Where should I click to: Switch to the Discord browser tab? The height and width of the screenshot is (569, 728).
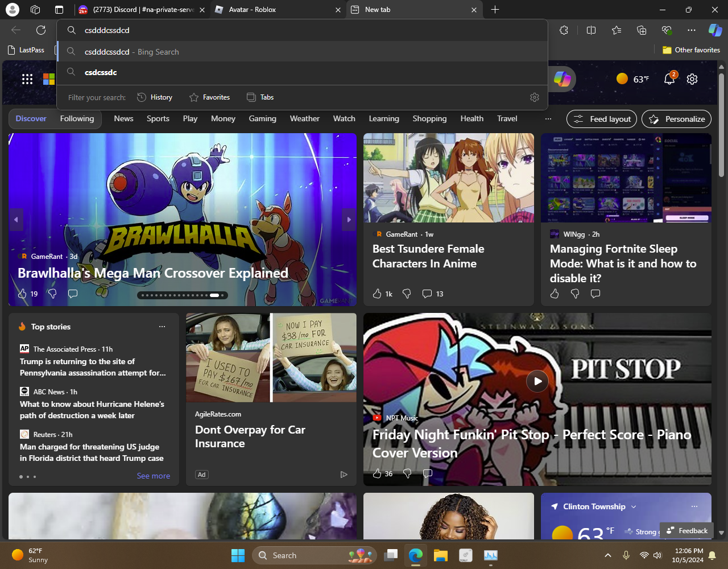pos(142,10)
